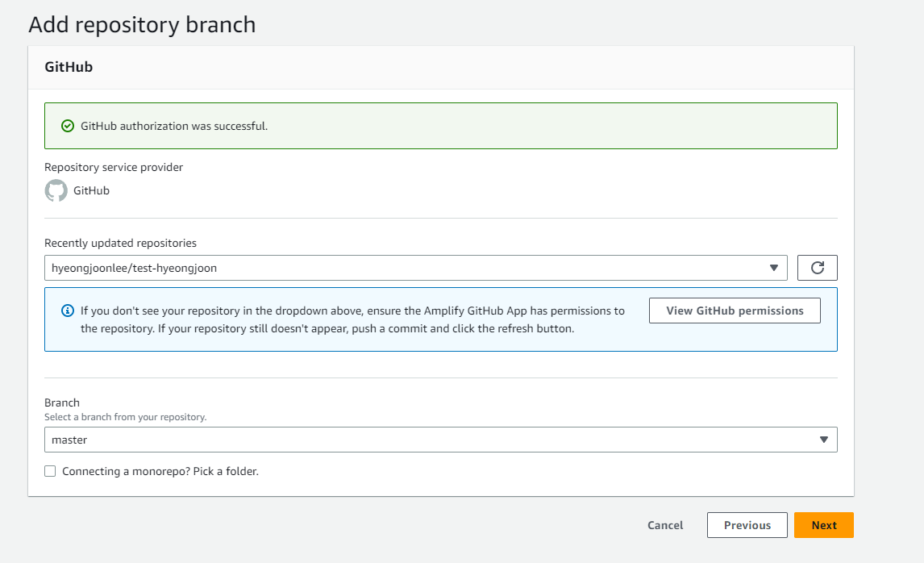Viewport: 924px width, 563px height.
Task: Go back with the Previous button
Action: point(747,525)
